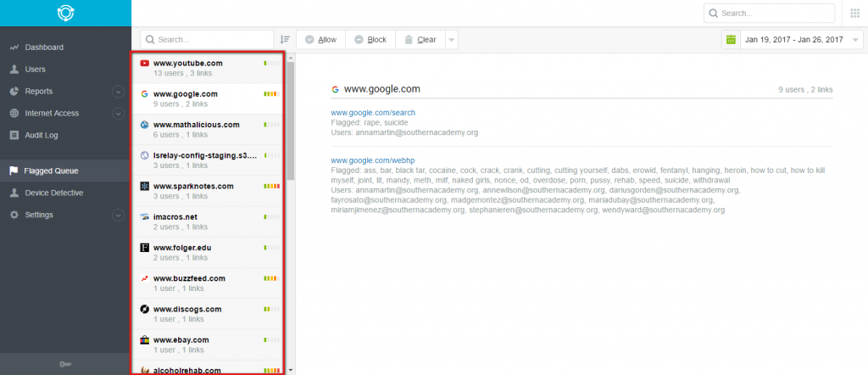Click the Dashboard chart icon in sidebar

coord(14,48)
